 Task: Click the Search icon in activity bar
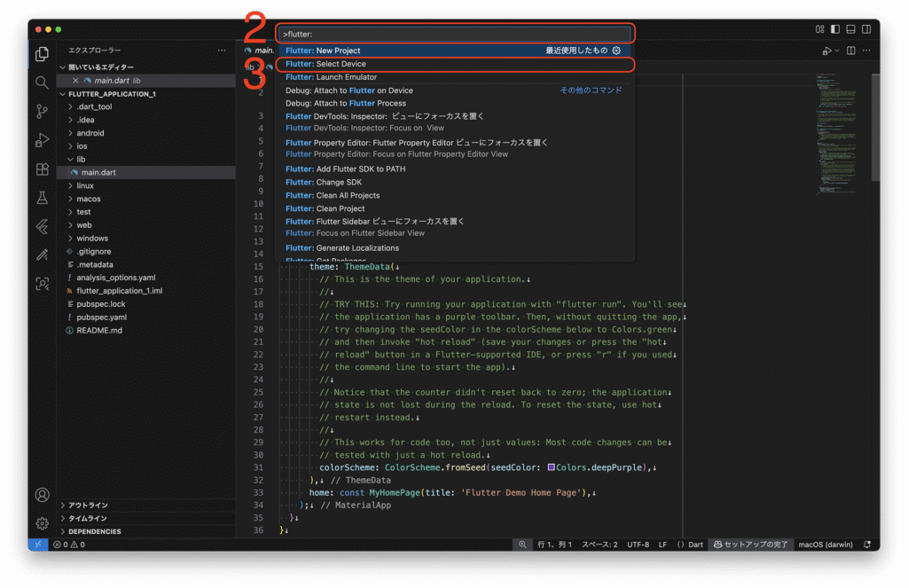click(x=42, y=82)
